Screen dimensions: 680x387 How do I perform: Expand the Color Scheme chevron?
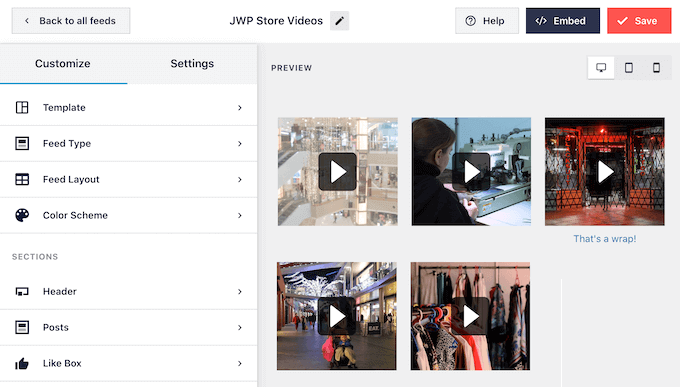(x=240, y=216)
